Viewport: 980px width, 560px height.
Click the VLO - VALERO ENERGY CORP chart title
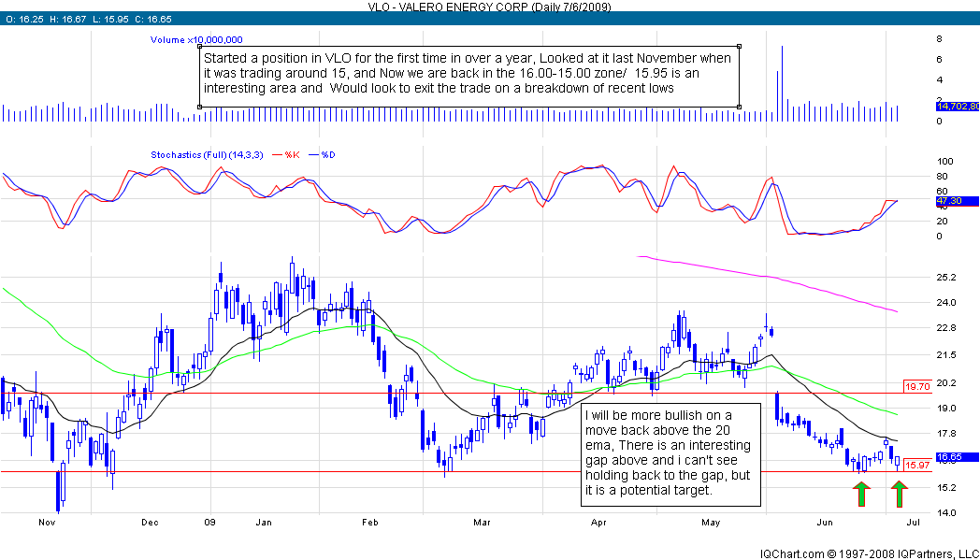(x=488, y=7)
